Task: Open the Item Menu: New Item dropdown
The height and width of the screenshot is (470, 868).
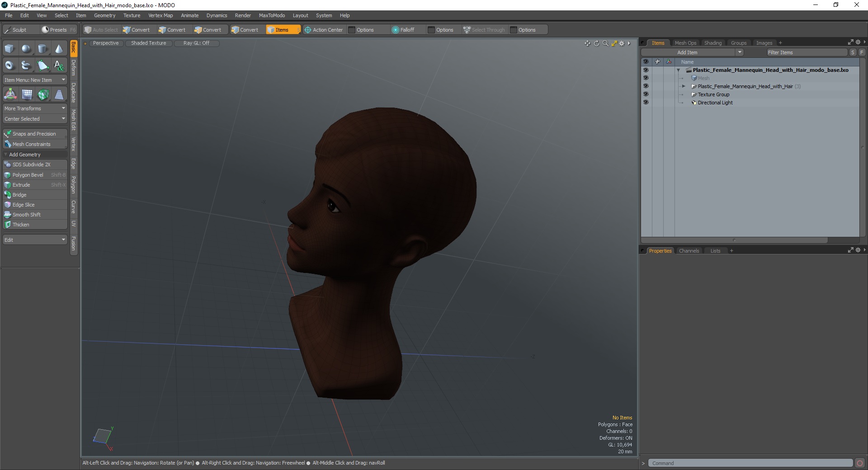Action: click(35, 80)
